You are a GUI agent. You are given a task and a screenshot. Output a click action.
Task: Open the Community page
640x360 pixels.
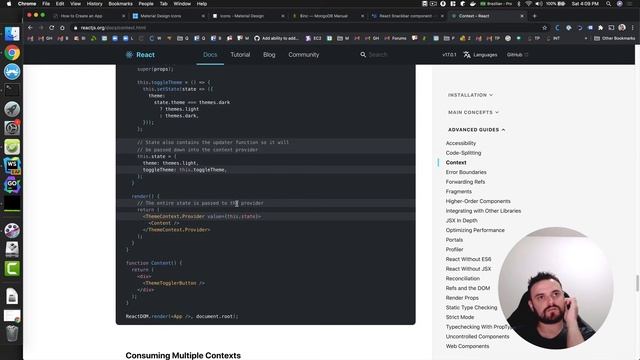304,55
